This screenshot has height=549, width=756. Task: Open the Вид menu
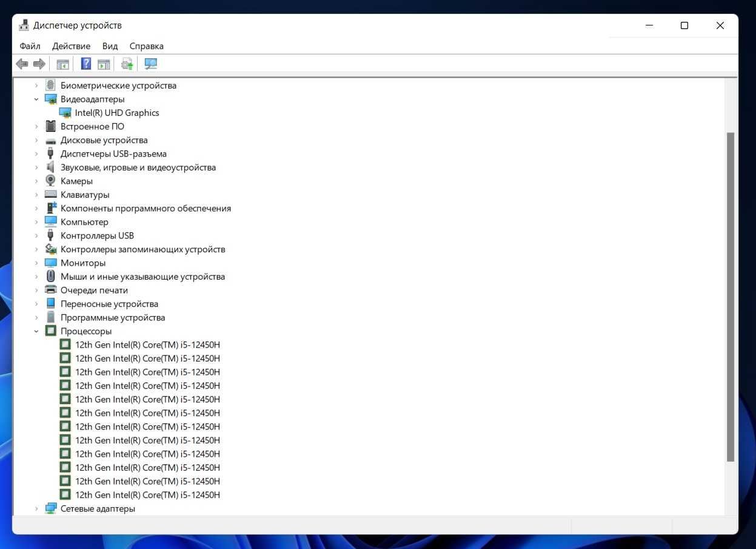(110, 46)
